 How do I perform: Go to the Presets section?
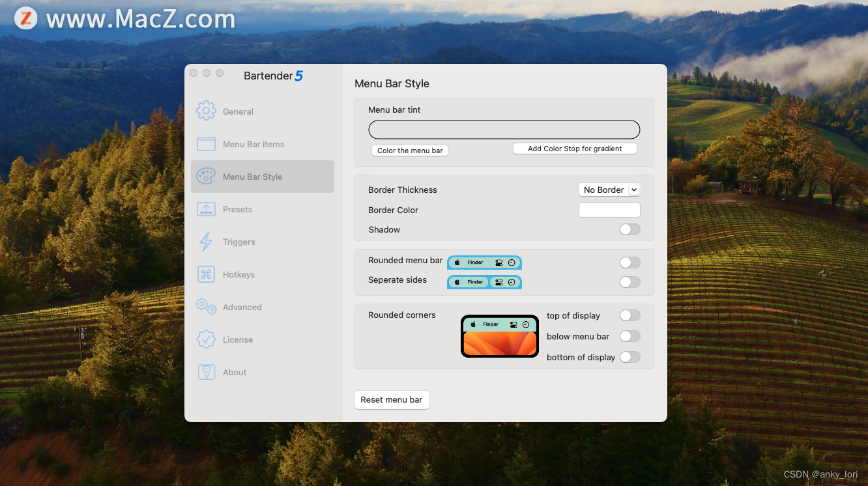pyautogui.click(x=263, y=209)
